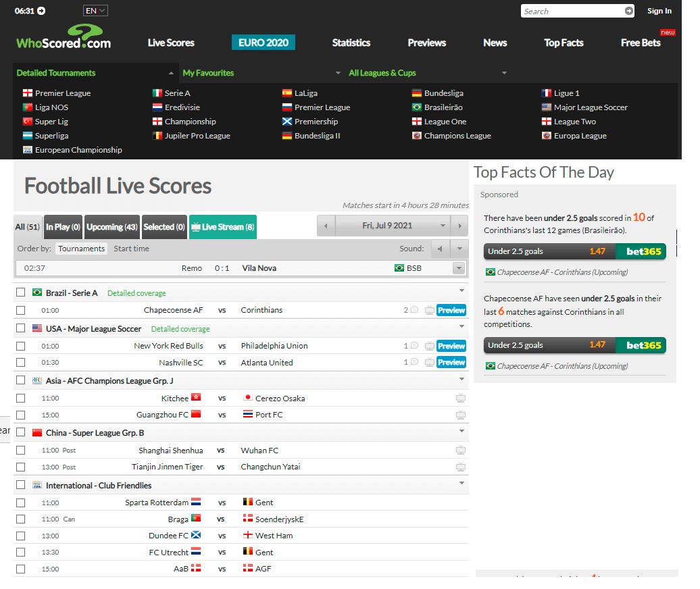Check the Dundee FC vs West Ham box
The width and height of the screenshot is (700, 589).
click(20, 536)
